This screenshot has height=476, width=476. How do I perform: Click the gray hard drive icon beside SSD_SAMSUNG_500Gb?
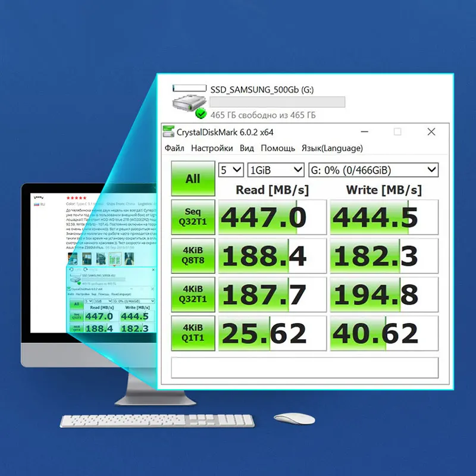189,103
